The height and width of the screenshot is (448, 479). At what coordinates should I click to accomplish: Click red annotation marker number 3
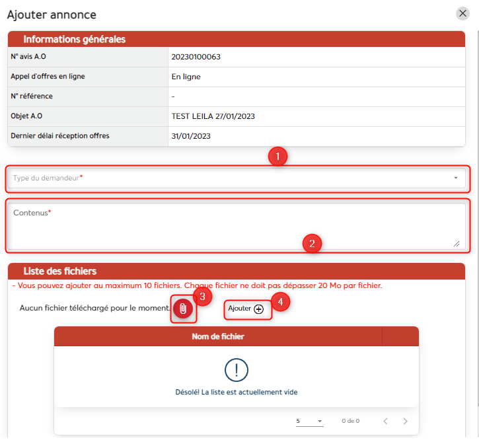click(202, 295)
